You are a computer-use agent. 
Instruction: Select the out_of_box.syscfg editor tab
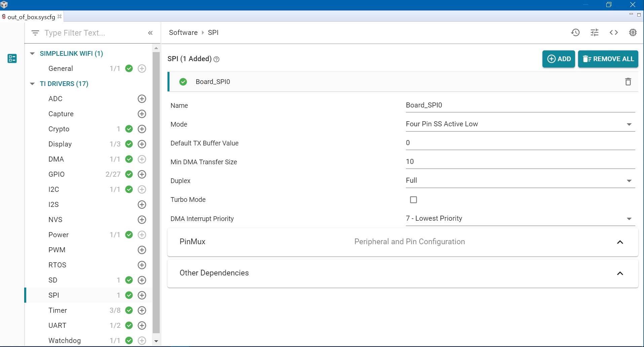pyautogui.click(x=31, y=17)
